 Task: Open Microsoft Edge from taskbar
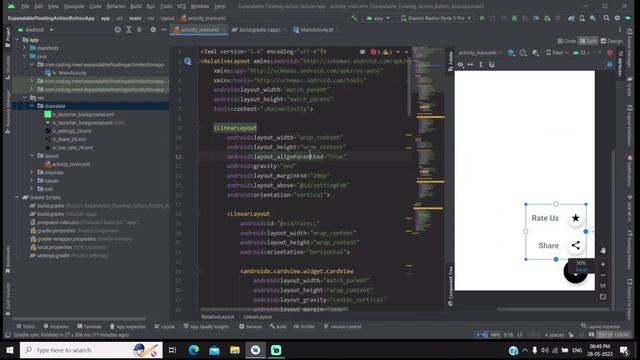pos(194,350)
